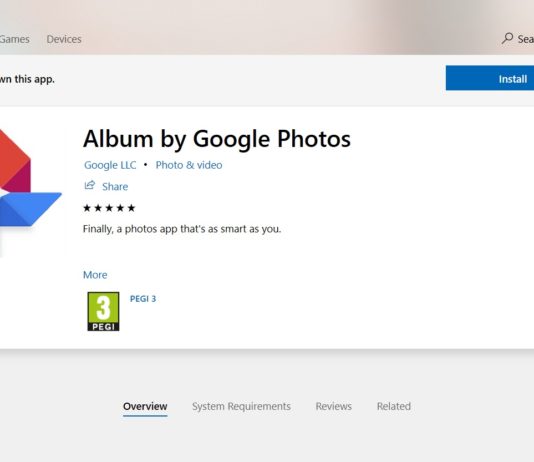Click the PEGI 3 rating badge icon
This screenshot has width=534, height=462.
[x=103, y=311]
